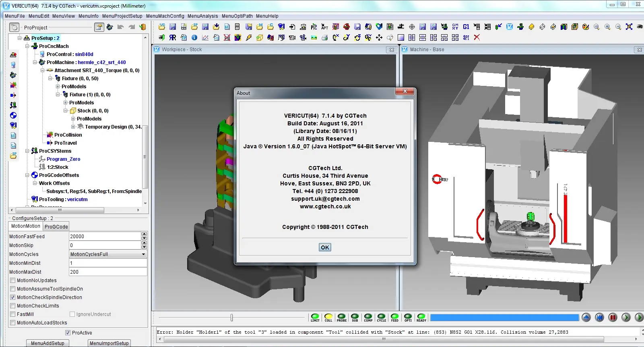This screenshot has width=644, height=347.
Task: Click the APT toolbar icon
Action: pyautogui.click(x=325, y=27)
